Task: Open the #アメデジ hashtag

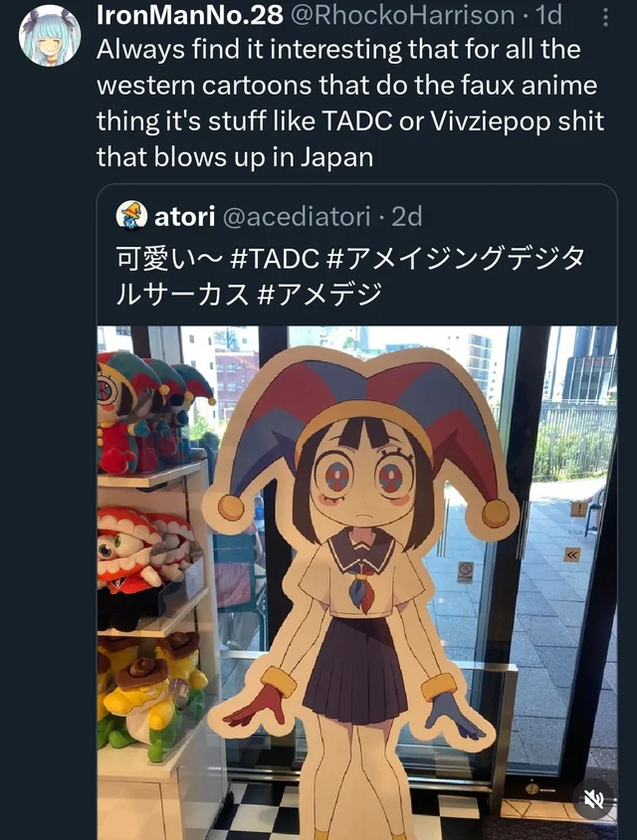Action: (319, 295)
